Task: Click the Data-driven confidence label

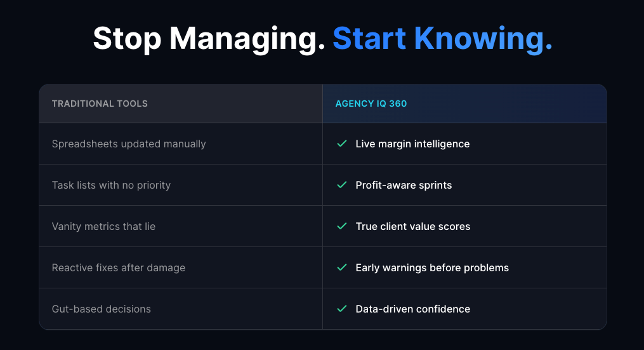Action: click(x=413, y=309)
